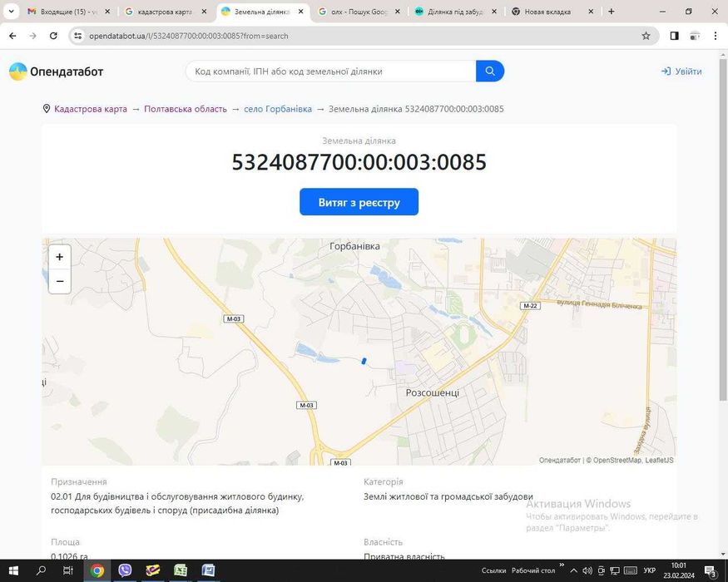The width and height of the screenshot is (728, 582).
Task: Open Task View on the taskbar
Action: click(68, 570)
